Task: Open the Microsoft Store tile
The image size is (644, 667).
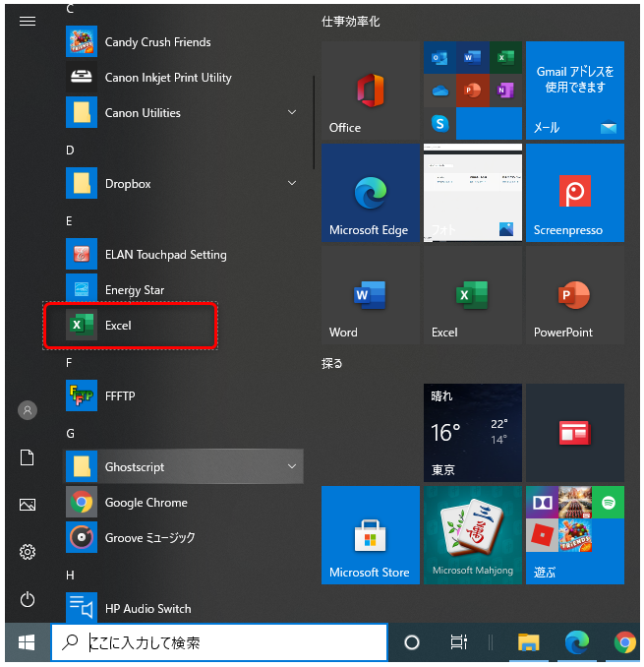Action: tap(370, 535)
